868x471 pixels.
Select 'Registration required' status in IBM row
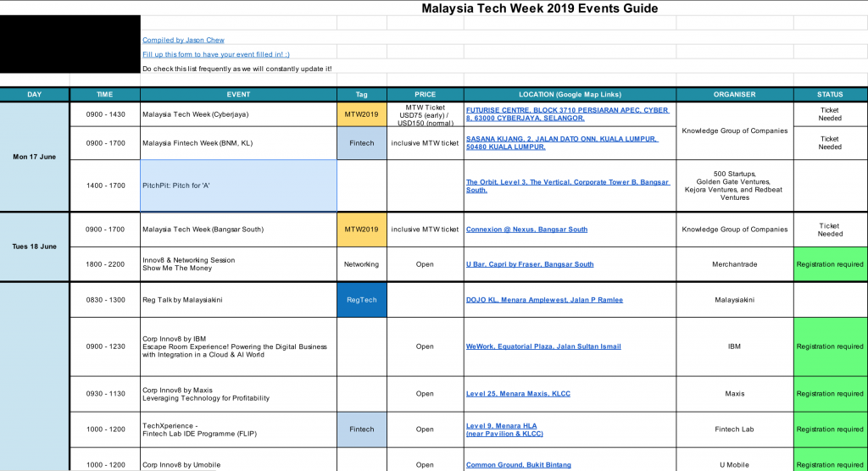[831, 347]
